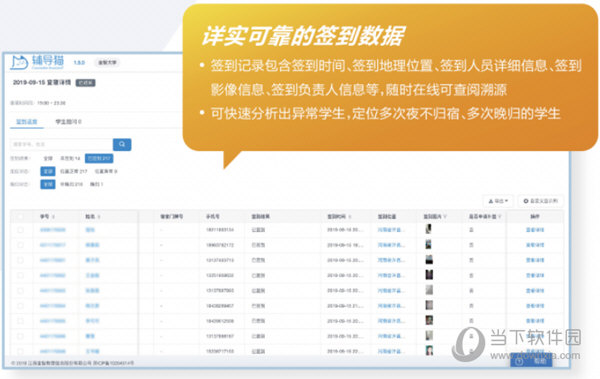600x379 pixels.
Task: Open the leave-application column filter icon
Action: point(500,217)
